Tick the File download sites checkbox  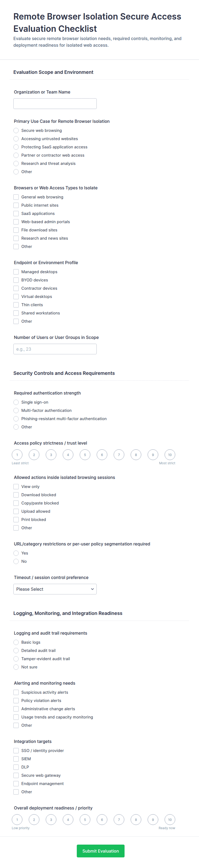tap(16, 230)
